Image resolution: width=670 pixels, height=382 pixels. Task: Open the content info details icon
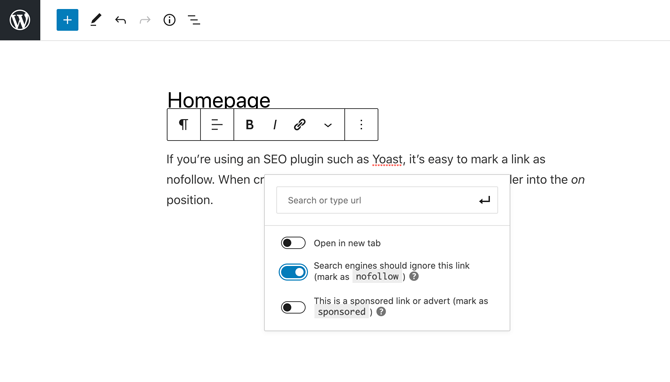tap(170, 20)
